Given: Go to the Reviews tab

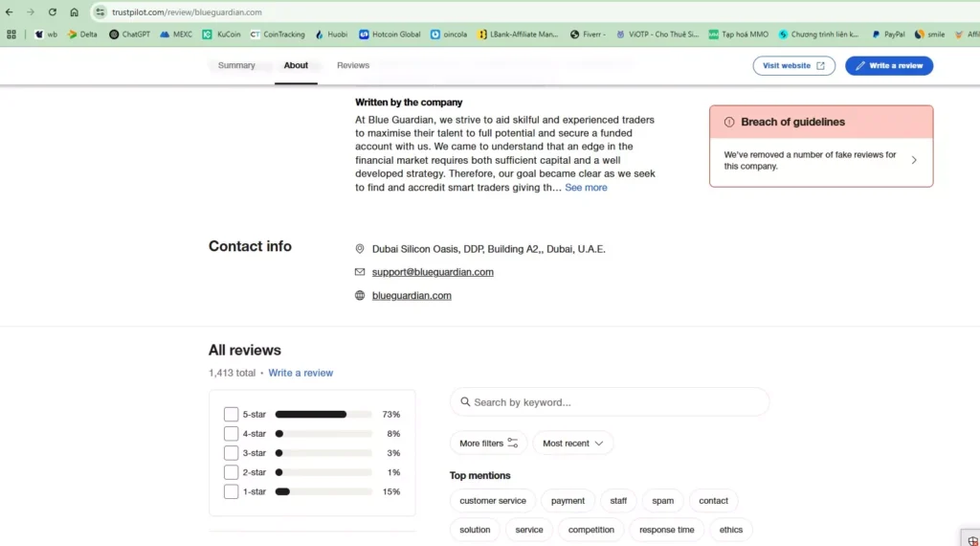Looking at the screenshot, I should (353, 65).
